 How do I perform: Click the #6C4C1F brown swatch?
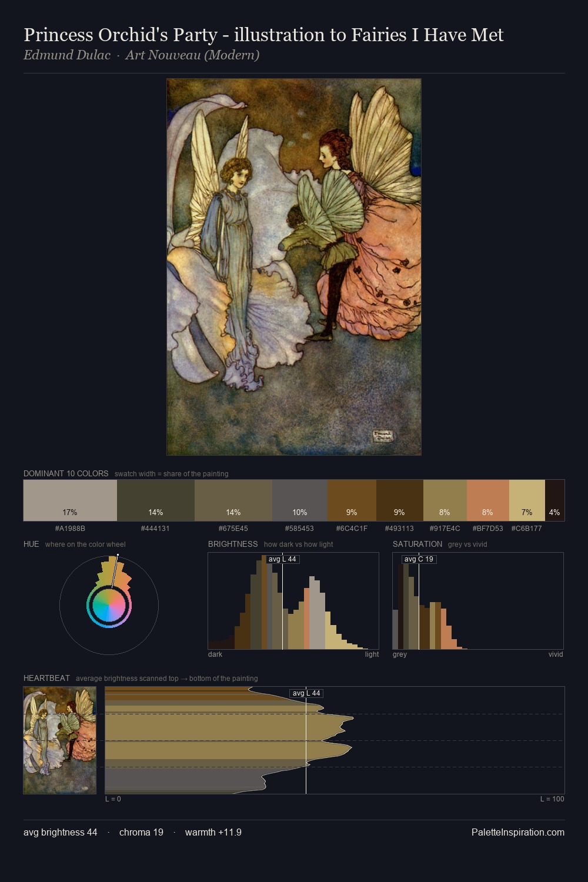pyautogui.click(x=352, y=500)
